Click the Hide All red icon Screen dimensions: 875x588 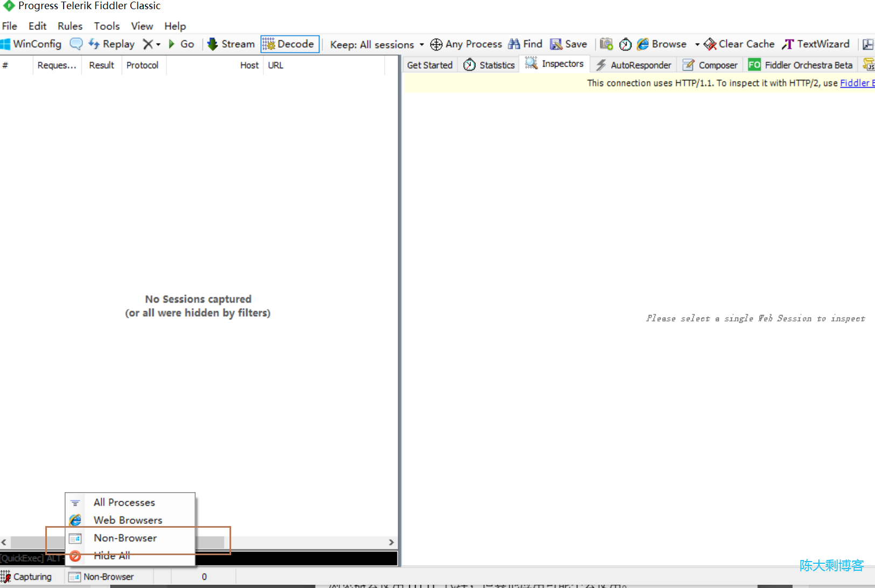pyautogui.click(x=75, y=556)
